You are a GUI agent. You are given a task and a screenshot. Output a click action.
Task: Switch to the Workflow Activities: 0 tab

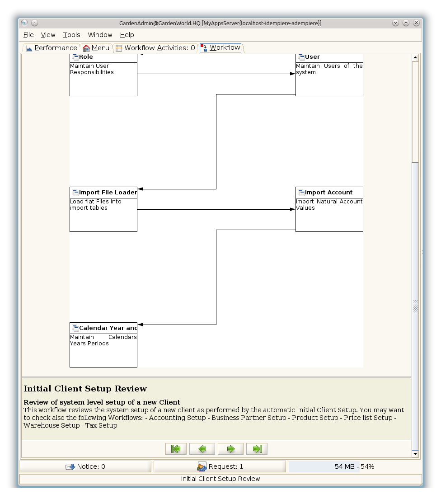[155, 48]
